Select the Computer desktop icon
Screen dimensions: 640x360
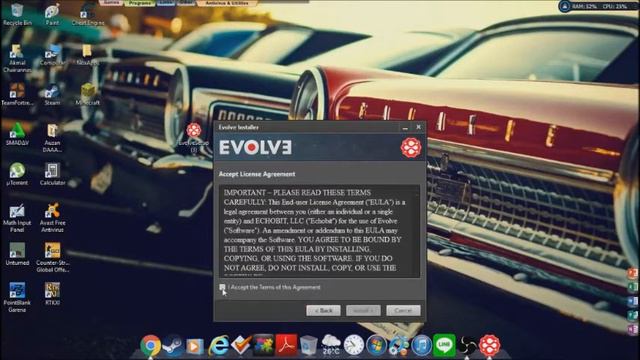coord(52,55)
